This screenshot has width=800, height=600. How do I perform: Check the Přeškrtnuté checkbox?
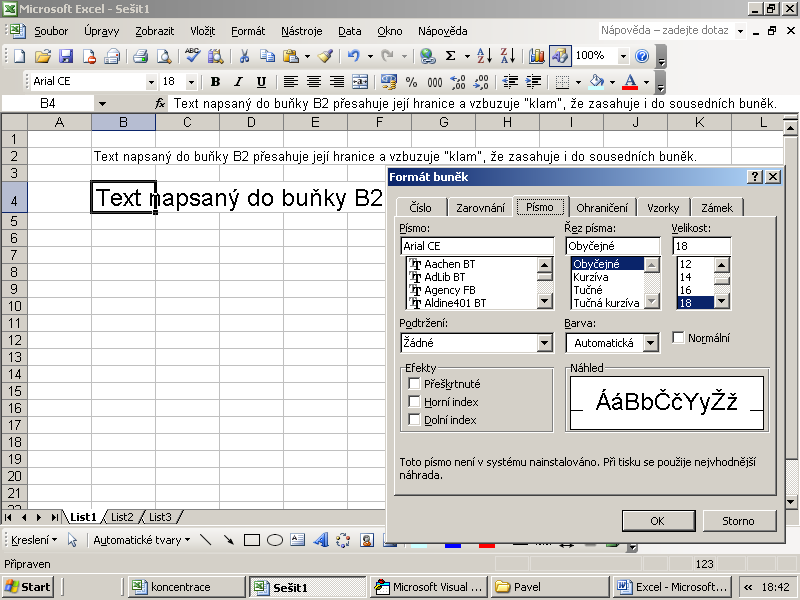pyautogui.click(x=414, y=383)
